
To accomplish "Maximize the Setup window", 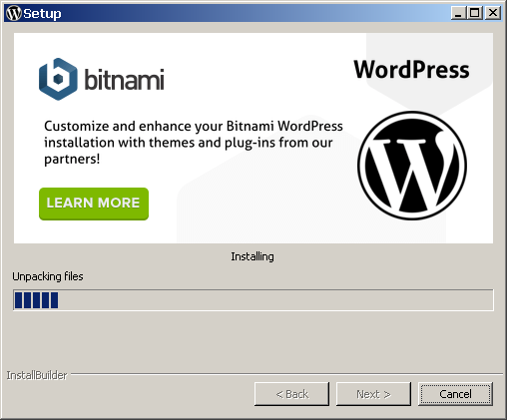I will 475,13.
